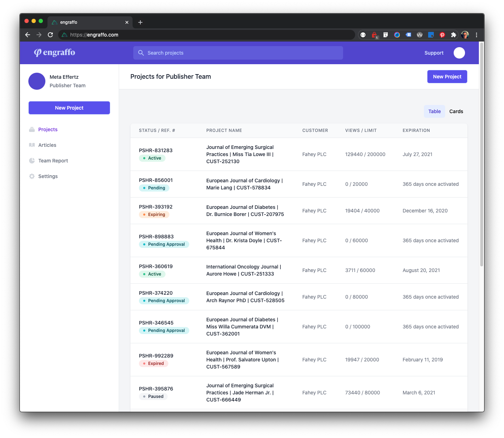Open the Pinterest extension icon
The image size is (504, 438).
pyautogui.click(x=442, y=35)
